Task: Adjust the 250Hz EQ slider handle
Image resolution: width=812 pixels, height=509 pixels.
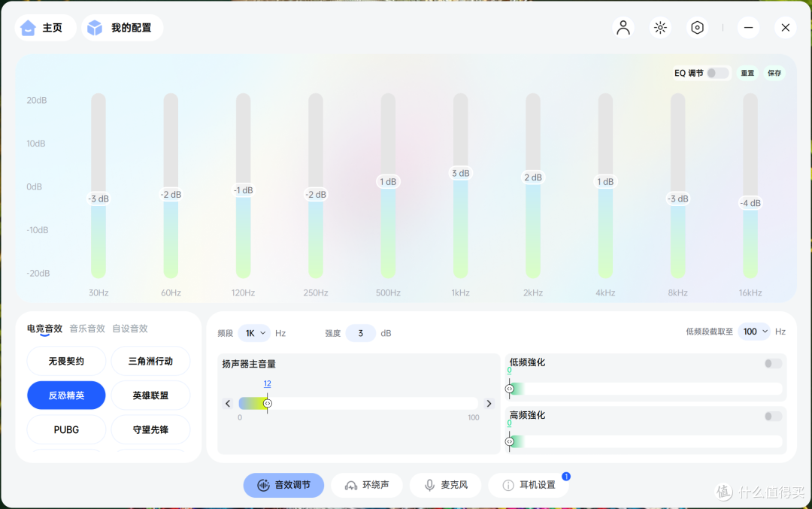Action: pyautogui.click(x=316, y=195)
